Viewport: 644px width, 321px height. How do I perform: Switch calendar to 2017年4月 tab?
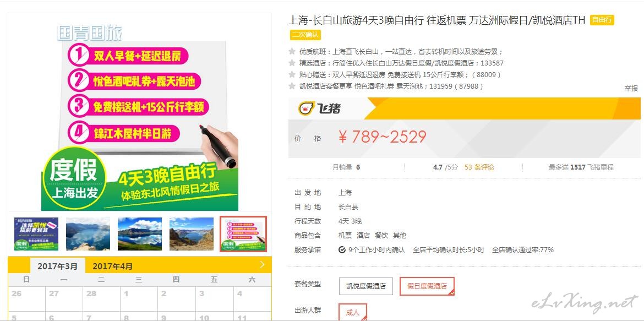click(x=112, y=266)
